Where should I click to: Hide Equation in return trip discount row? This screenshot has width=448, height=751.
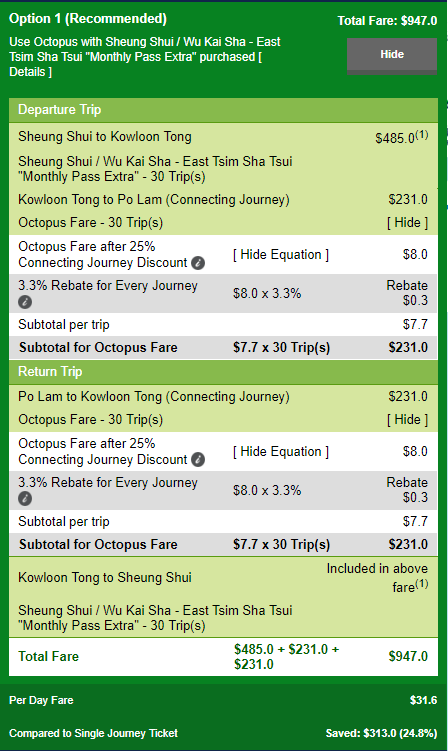pos(281,452)
